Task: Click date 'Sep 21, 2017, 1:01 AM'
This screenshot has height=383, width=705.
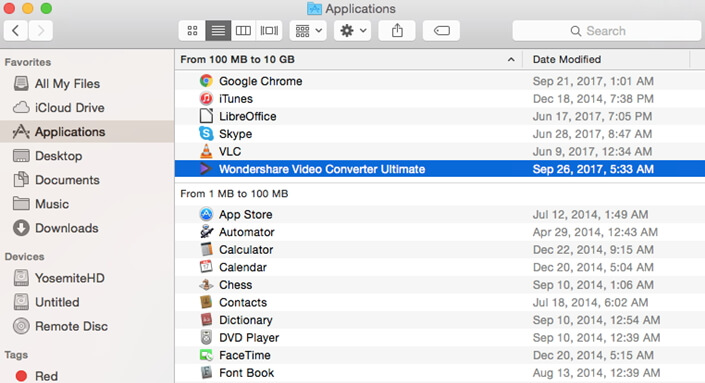Action: pos(593,81)
